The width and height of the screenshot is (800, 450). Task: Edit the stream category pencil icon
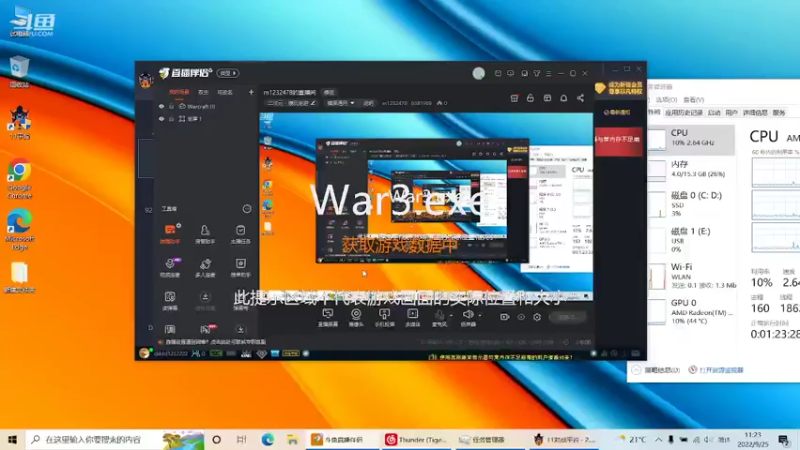[313, 103]
